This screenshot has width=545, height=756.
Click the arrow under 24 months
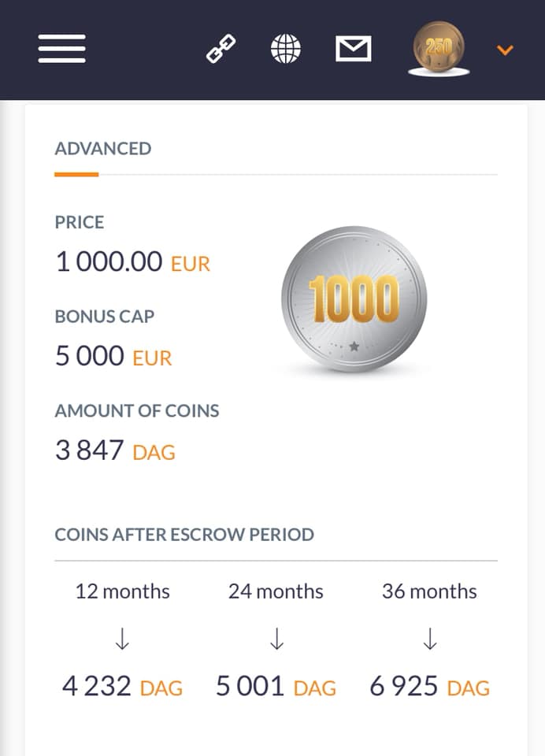(276, 641)
